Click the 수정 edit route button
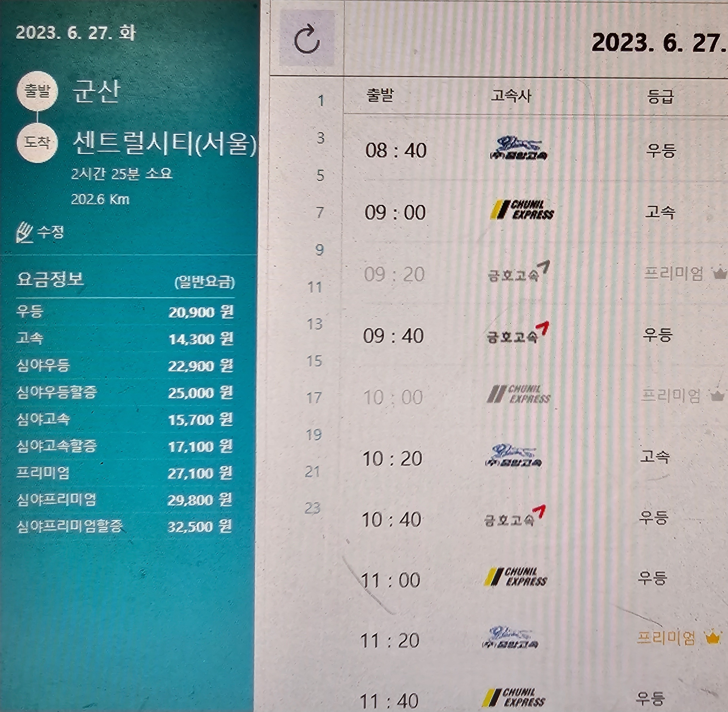 pos(50,232)
